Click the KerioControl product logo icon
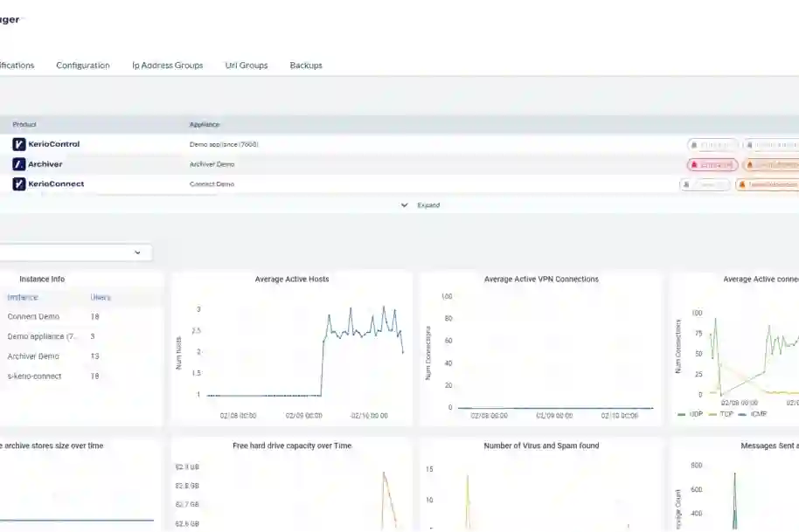The image size is (799, 532). pos(19,144)
